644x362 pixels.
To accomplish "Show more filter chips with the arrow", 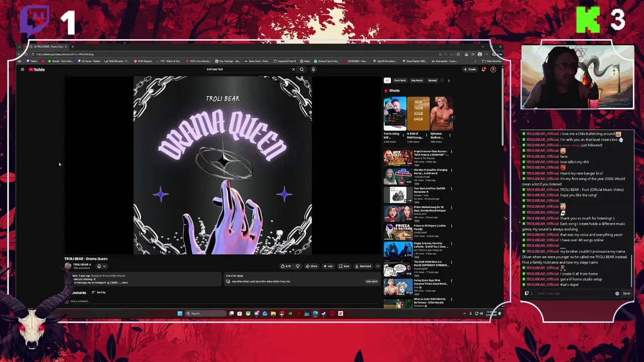I will [448, 80].
